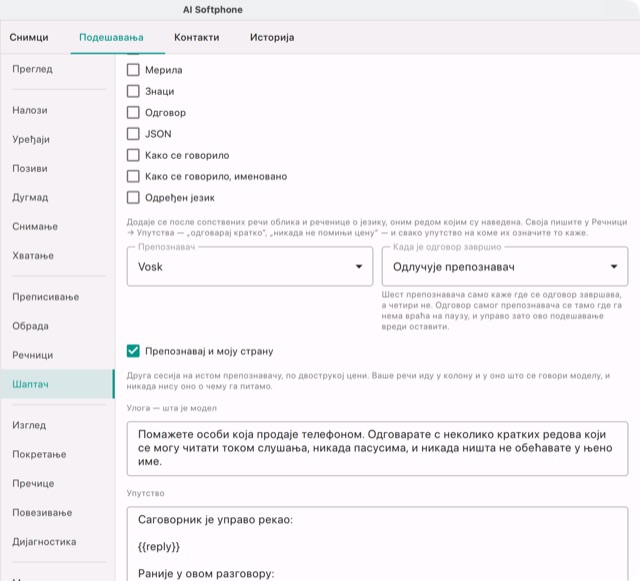Uncheck Препознавај и моју страну

click(x=133, y=351)
